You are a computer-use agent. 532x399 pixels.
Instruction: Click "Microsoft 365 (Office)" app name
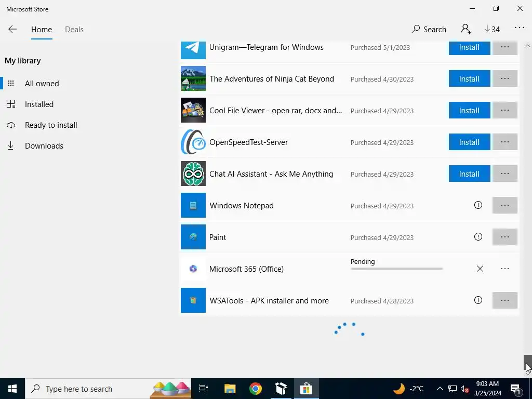[x=246, y=269]
